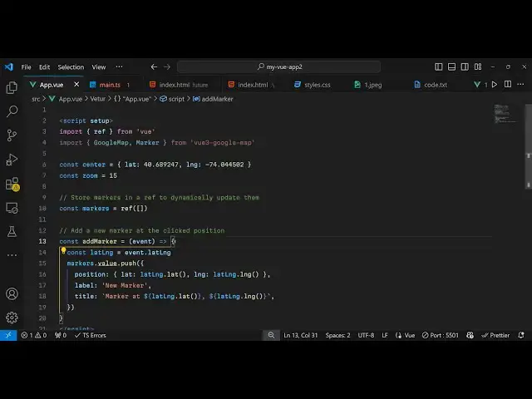Open Run and Debug view
Viewport: 532px width, 399px height.
[x=12, y=160]
